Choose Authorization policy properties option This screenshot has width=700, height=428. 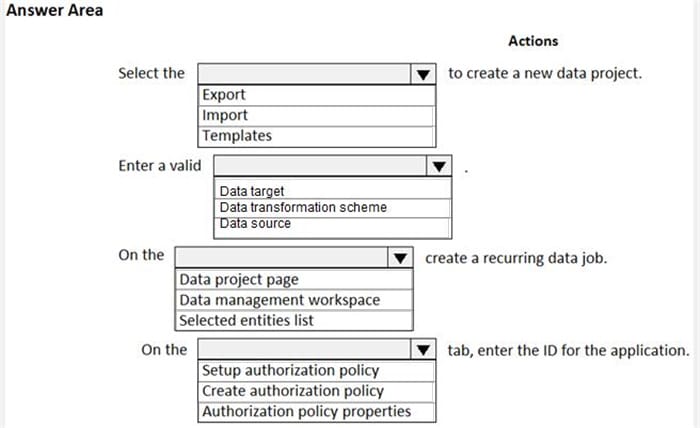pos(306,411)
